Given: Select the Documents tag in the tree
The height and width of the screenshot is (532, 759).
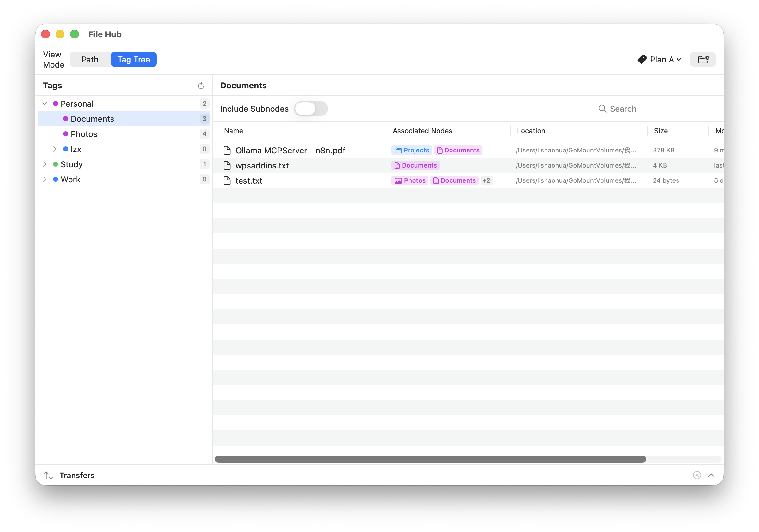Looking at the screenshot, I should [x=124, y=119].
